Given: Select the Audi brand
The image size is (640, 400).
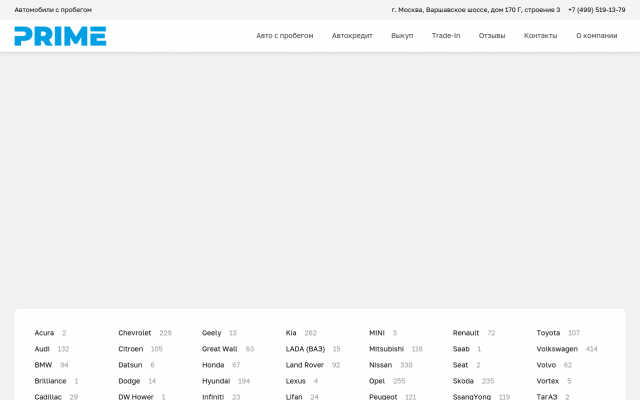Looking at the screenshot, I should [x=42, y=349].
